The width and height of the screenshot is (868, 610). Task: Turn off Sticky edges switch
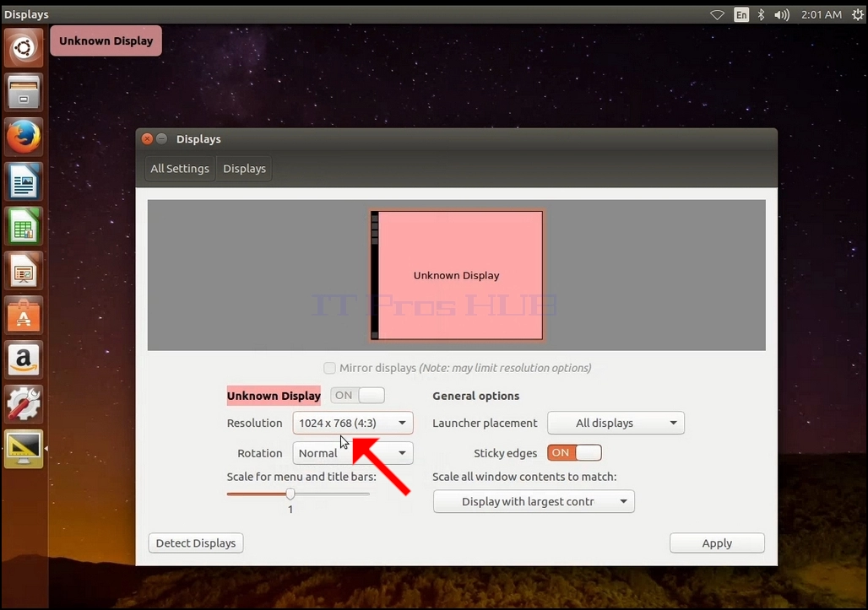click(x=574, y=453)
